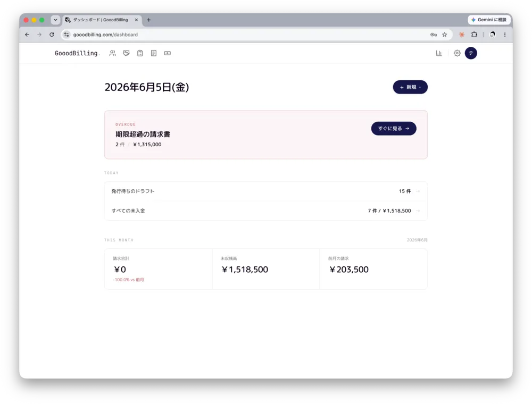Click the 期限超過の請求書 heading

(x=143, y=134)
